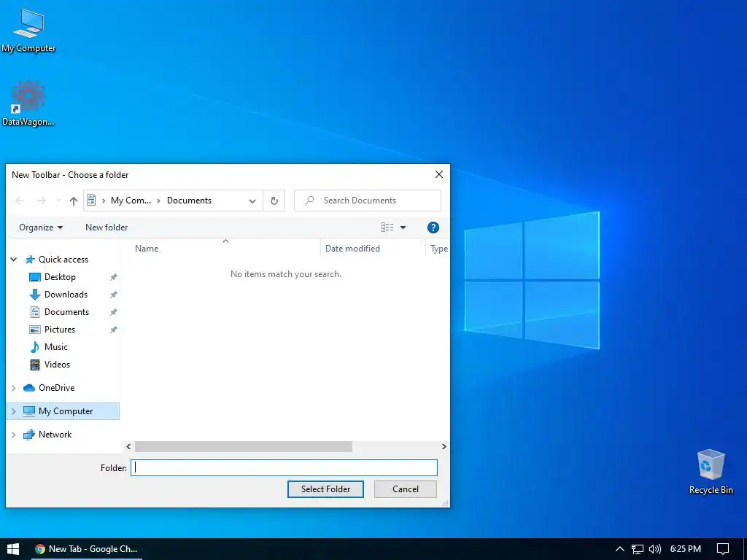This screenshot has width=747, height=560.
Task: Open the DataWagon desktop shortcut
Action: click(x=28, y=104)
